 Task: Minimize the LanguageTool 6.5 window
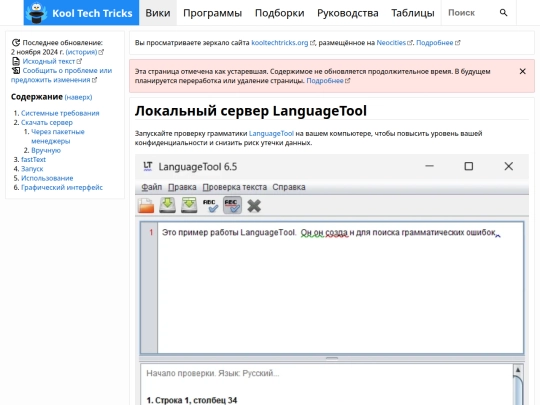(429, 166)
